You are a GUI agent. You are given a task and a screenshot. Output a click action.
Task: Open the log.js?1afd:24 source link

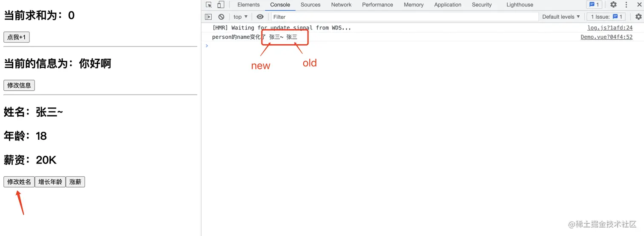pos(610,28)
